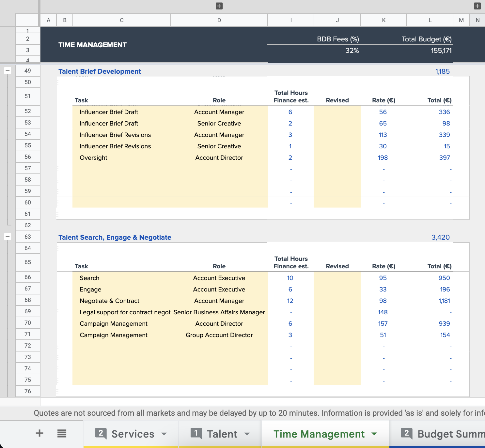Switch to the Services tab
The height and width of the screenshot is (448, 485).
[x=133, y=434]
